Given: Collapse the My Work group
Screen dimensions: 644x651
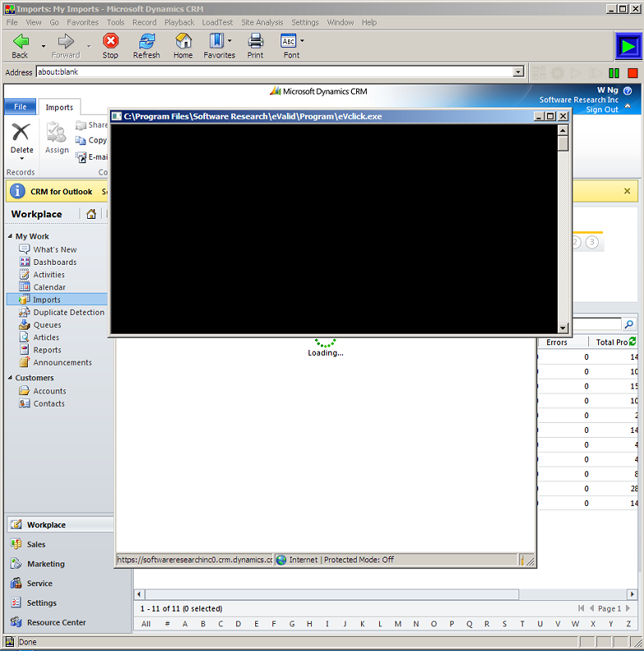Looking at the screenshot, I should (10, 236).
